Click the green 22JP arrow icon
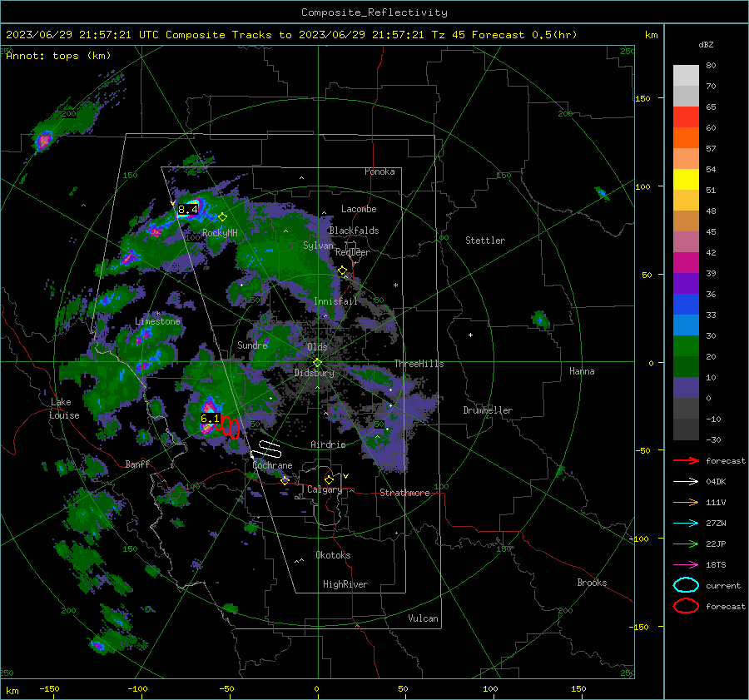The height and width of the screenshot is (700, 749). (x=686, y=544)
